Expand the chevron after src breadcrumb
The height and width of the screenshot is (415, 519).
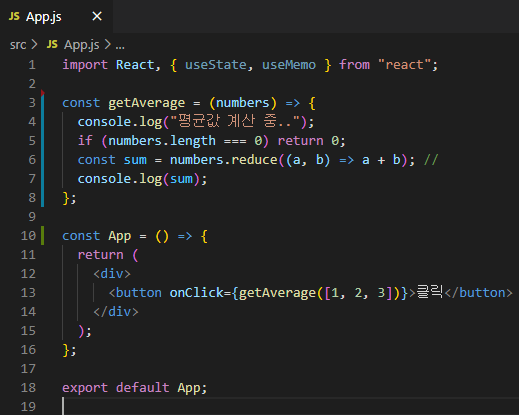(34, 44)
